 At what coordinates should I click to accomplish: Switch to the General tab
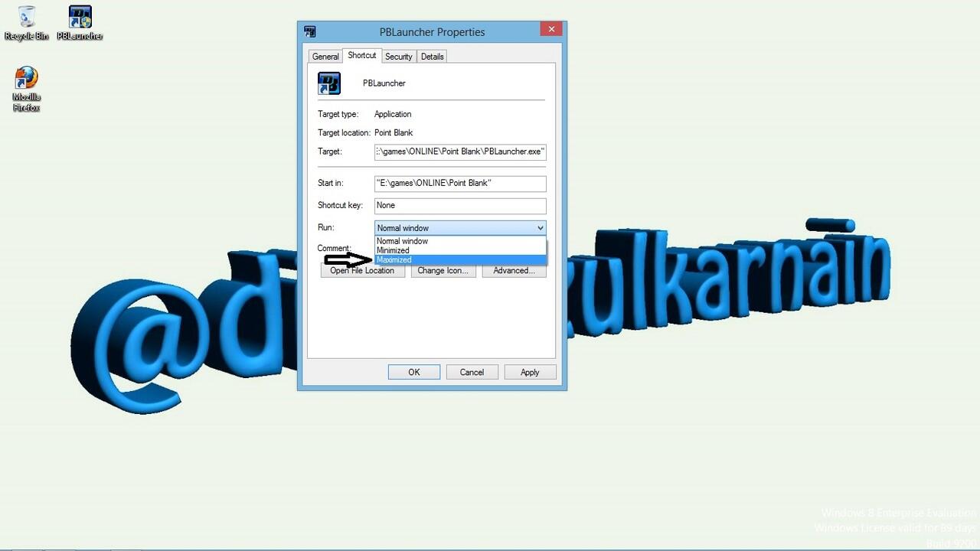(325, 57)
